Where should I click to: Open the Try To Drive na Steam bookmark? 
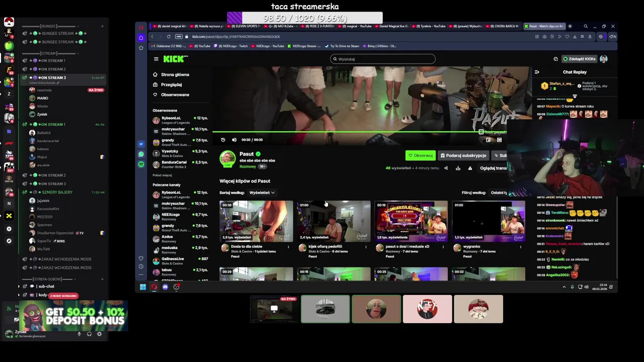coord(342,46)
